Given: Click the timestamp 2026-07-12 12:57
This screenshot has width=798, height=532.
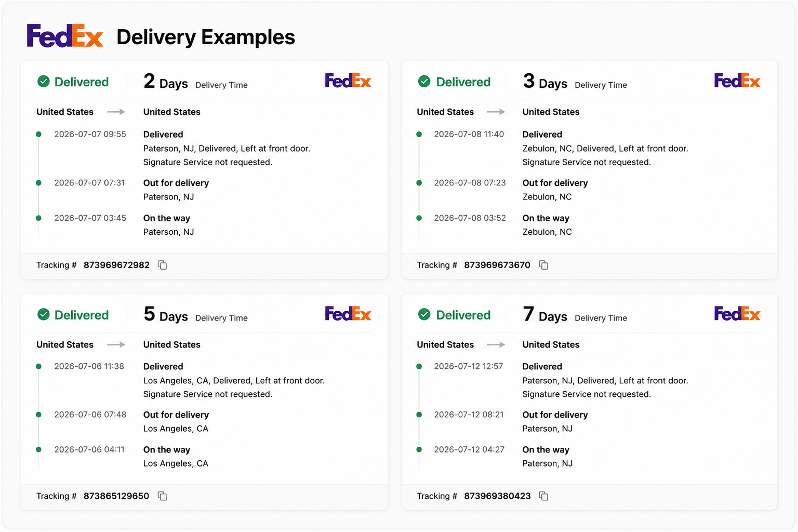Looking at the screenshot, I should coord(469,366).
